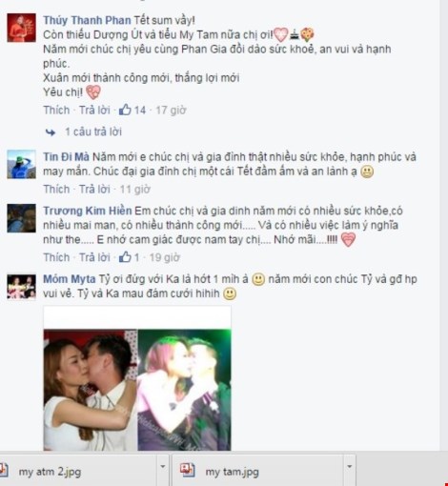Open the photo attached to Móm Myta's comment
This screenshot has height=486, width=448.
137,378
